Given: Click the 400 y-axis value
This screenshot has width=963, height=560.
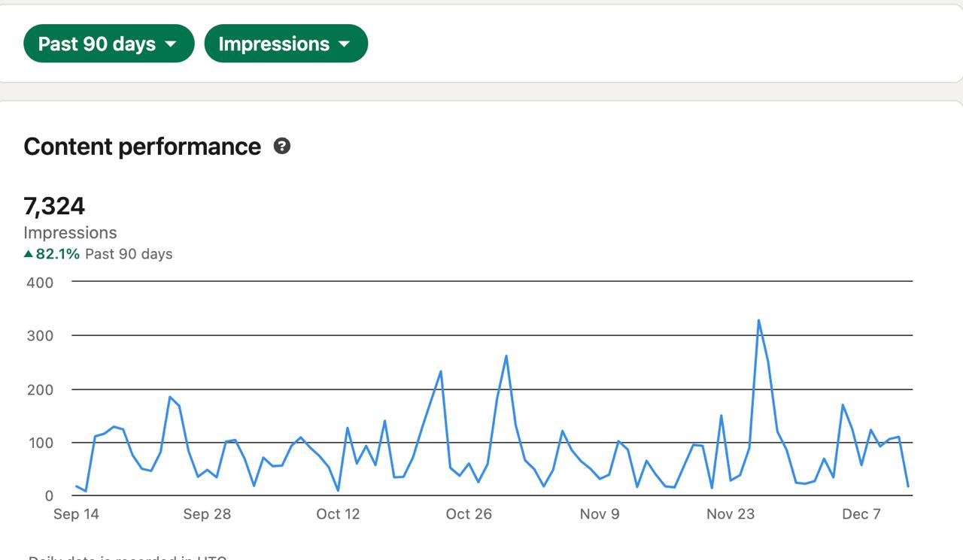Looking at the screenshot, I should tap(39, 283).
